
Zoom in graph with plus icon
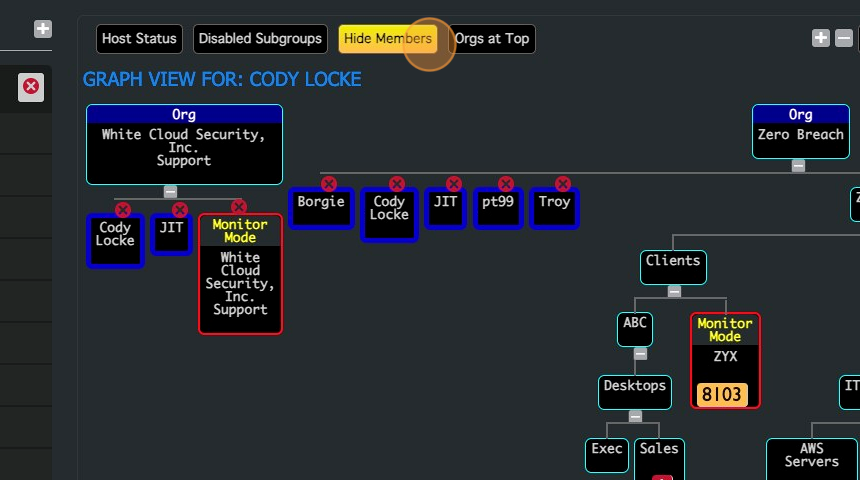point(821,38)
